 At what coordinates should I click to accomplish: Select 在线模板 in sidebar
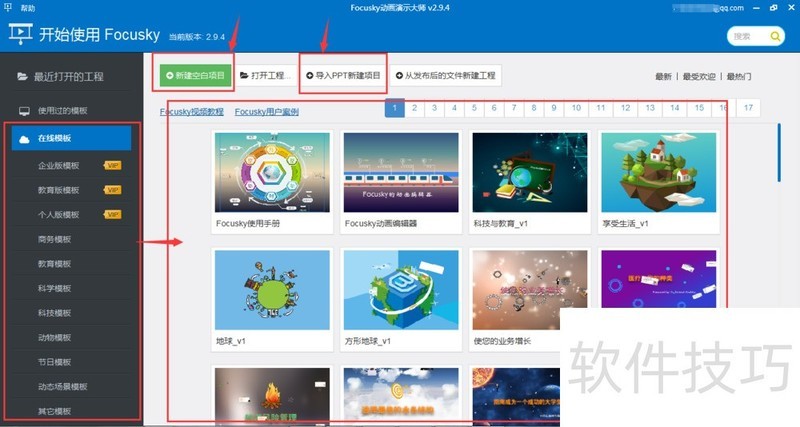pos(71,138)
